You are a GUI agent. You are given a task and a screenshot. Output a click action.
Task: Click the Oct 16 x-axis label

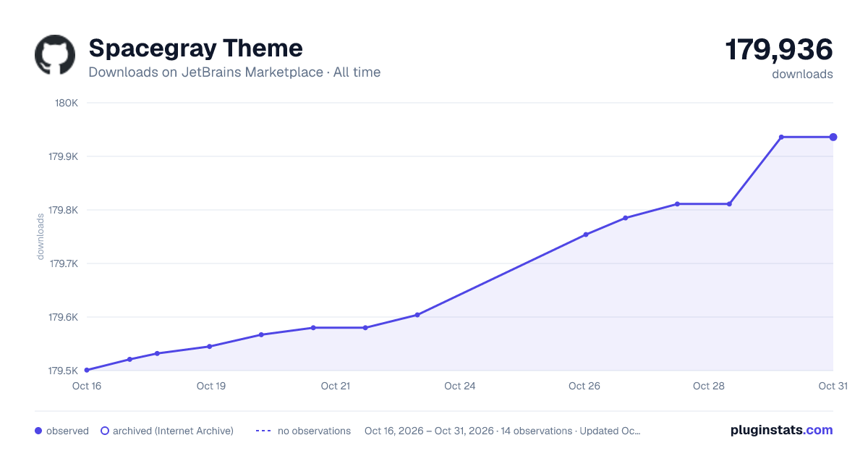(87, 386)
